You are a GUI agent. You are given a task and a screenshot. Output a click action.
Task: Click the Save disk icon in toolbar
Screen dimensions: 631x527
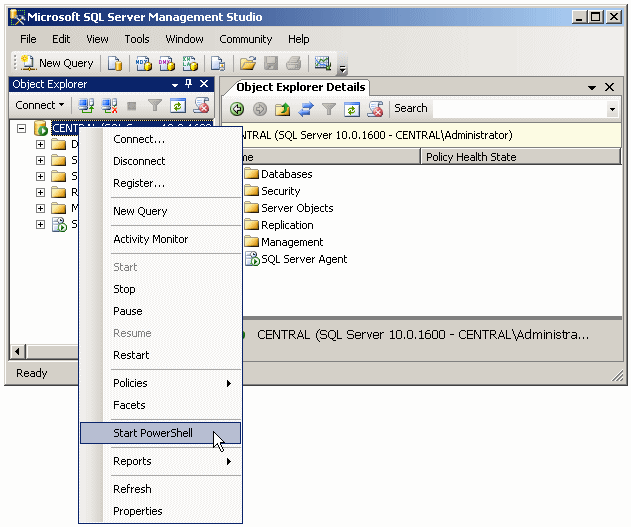click(271, 63)
